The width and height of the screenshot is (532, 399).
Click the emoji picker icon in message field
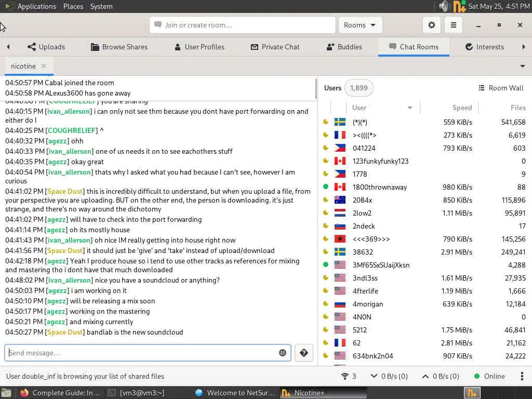tap(282, 353)
